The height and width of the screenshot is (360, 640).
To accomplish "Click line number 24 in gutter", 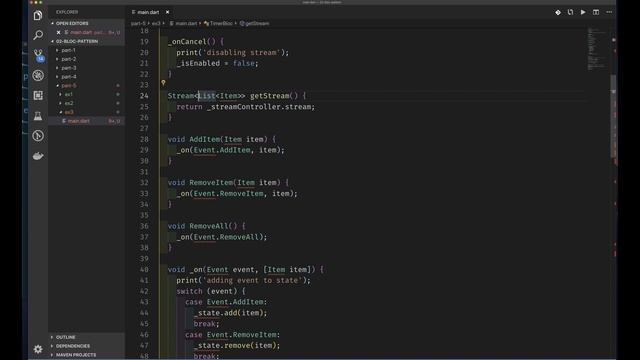I will click(144, 96).
